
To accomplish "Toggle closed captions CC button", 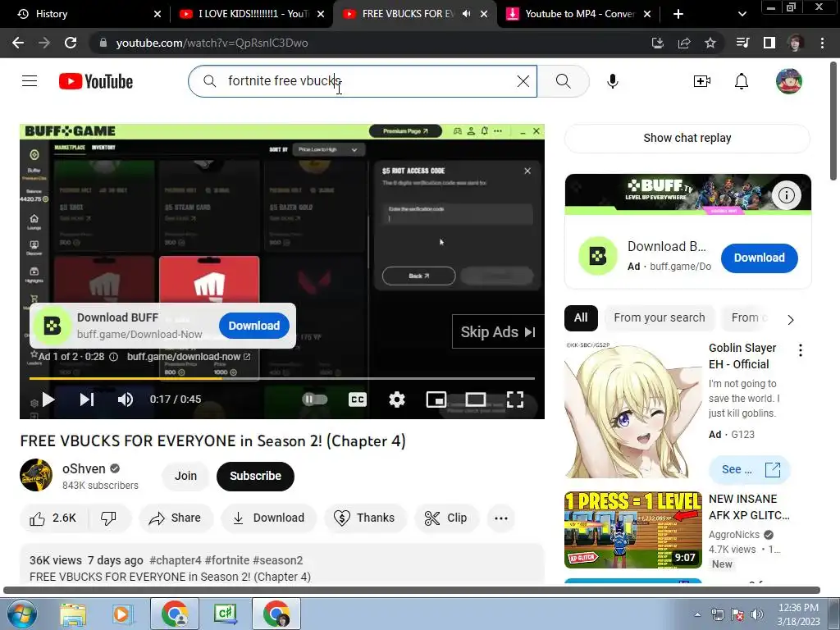I will coord(358,399).
